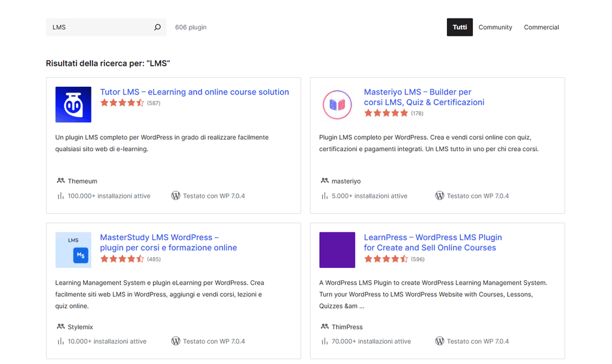Viewport: 612px width, 364px height.
Task: Select the Tutti filter tab
Action: click(460, 27)
